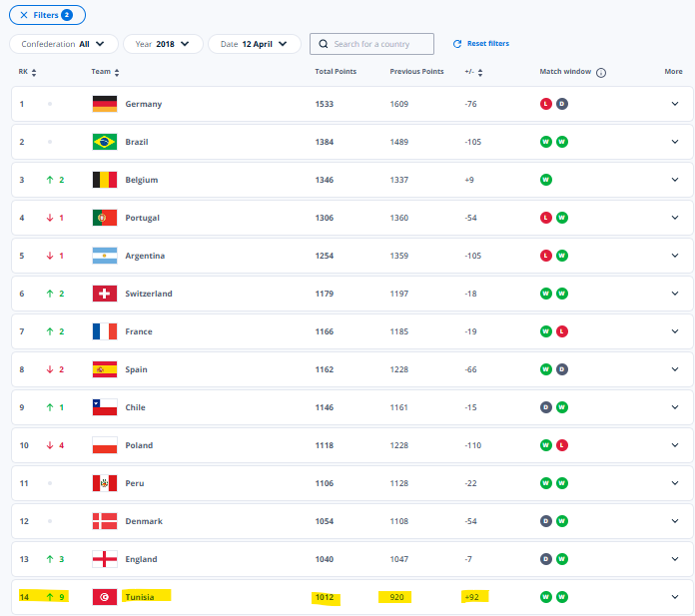Click the Peru flag icon
This screenshot has height=616, width=695.
coord(105,483)
